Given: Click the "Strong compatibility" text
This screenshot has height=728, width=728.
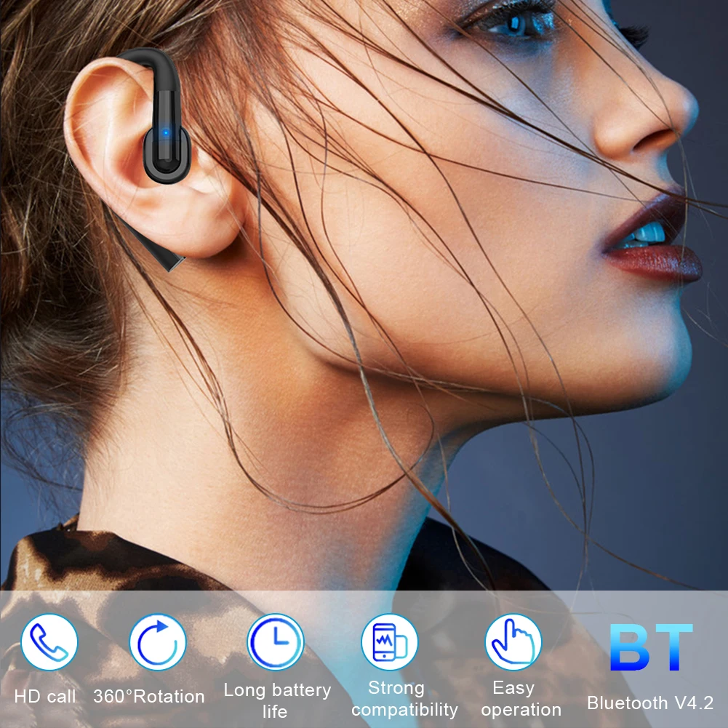Looking at the screenshot, I should 404,699.
